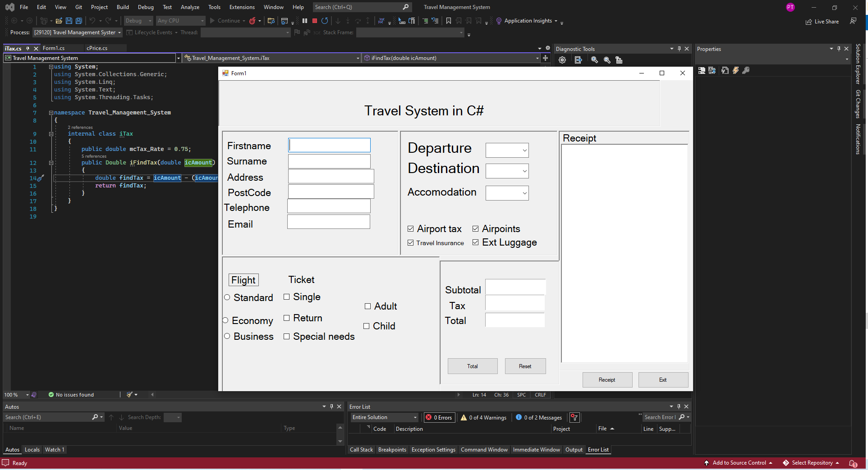Check the Special needs checkbox
The image size is (868, 470).
pyautogui.click(x=286, y=336)
